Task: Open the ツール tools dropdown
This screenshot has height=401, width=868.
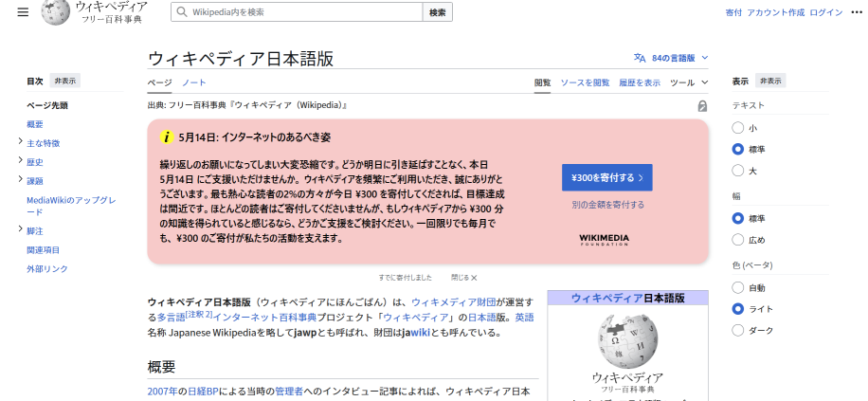Action: (689, 82)
